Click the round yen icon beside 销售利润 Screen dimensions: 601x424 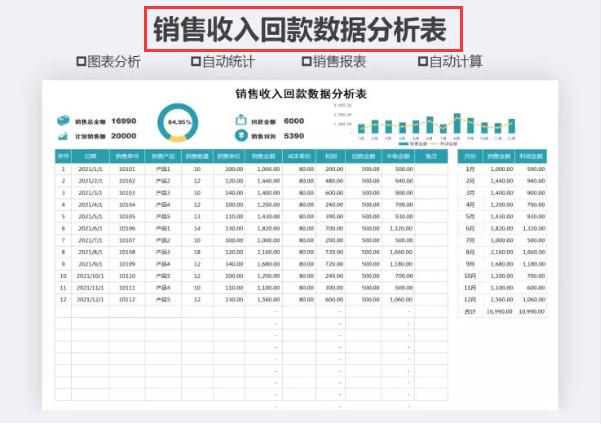coord(241,135)
